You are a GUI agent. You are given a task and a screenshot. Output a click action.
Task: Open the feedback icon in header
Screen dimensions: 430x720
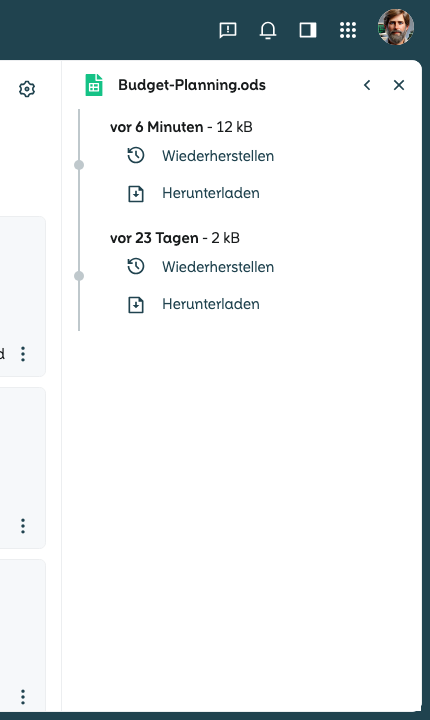coord(228,30)
